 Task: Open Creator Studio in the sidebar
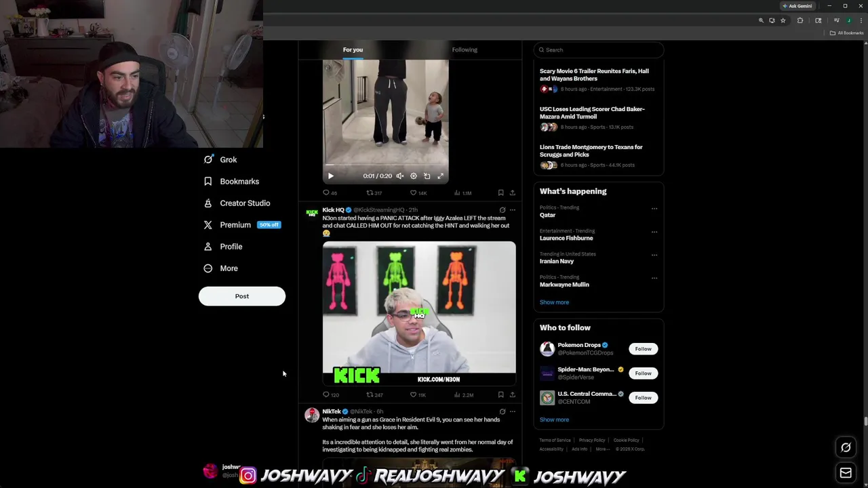click(237, 203)
